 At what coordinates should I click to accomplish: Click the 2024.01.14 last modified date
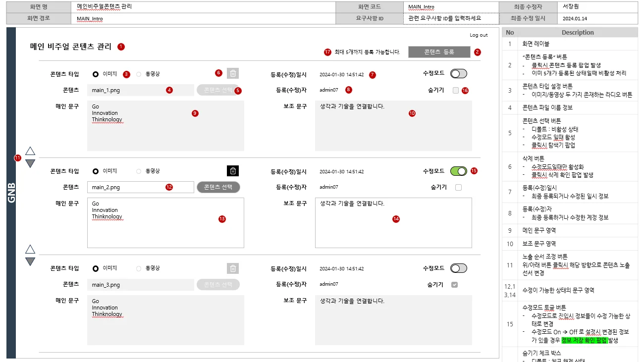(575, 18)
